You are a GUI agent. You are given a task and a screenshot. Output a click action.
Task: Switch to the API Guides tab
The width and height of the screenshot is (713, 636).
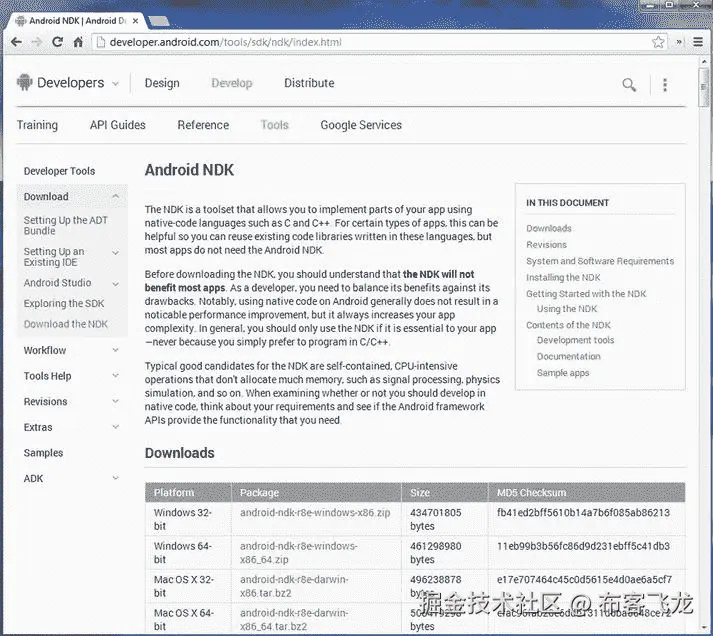pyautogui.click(x=118, y=125)
